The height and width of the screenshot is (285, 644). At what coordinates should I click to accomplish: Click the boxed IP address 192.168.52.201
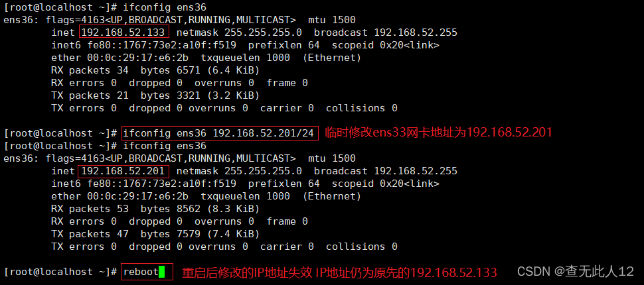point(124,171)
